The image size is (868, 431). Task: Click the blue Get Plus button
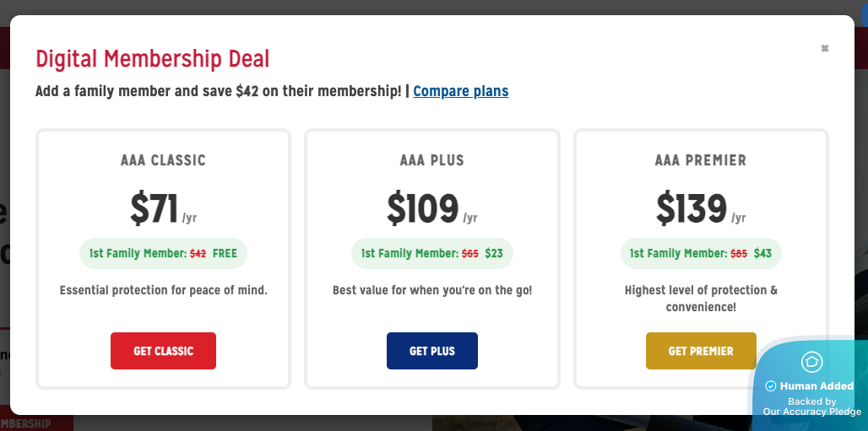(x=431, y=351)
